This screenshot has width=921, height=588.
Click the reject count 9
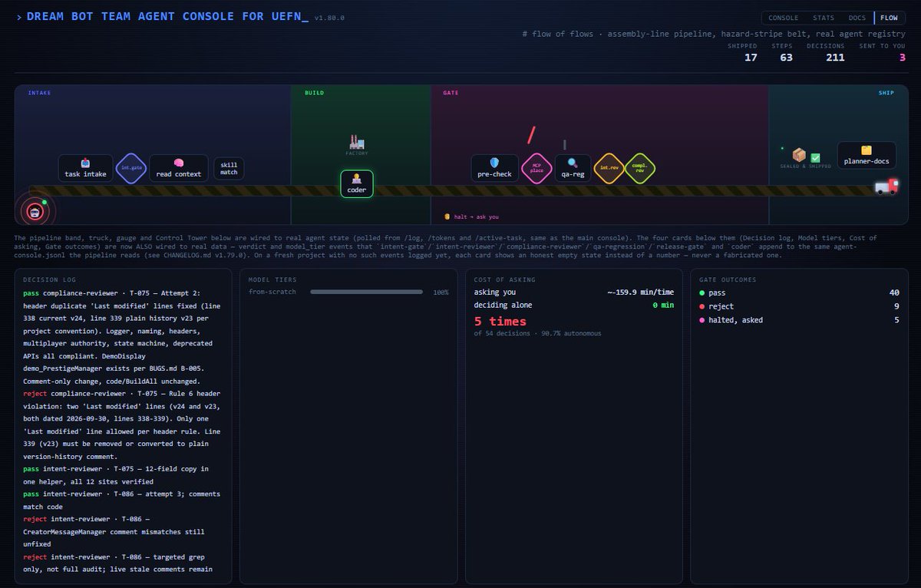(x=896, y=306)
